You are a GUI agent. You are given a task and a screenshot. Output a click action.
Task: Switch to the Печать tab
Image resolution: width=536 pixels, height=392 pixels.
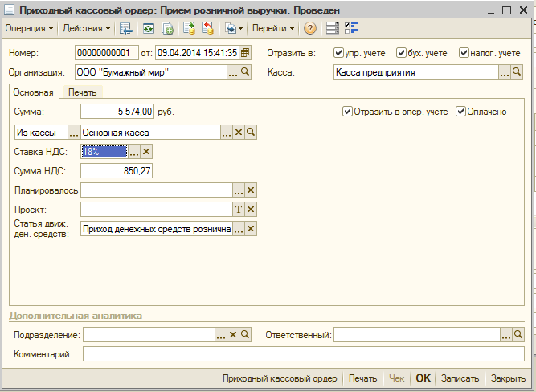coord(83,92)
